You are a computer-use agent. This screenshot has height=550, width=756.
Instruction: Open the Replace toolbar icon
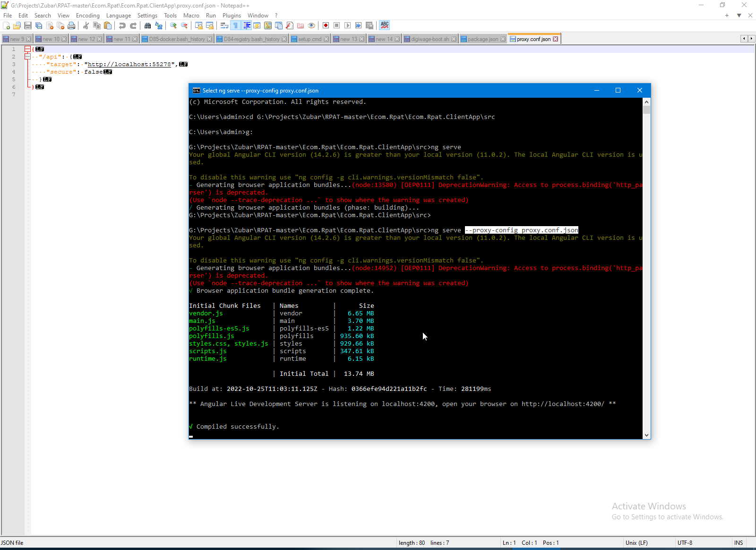pyautogui.click(x=159, y=25)
